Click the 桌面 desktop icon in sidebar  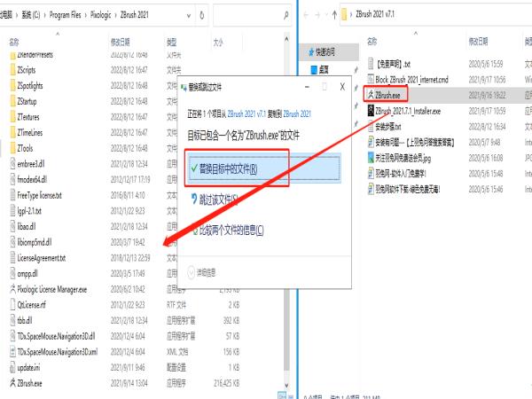pyautogui.click(x=314, y=70)
